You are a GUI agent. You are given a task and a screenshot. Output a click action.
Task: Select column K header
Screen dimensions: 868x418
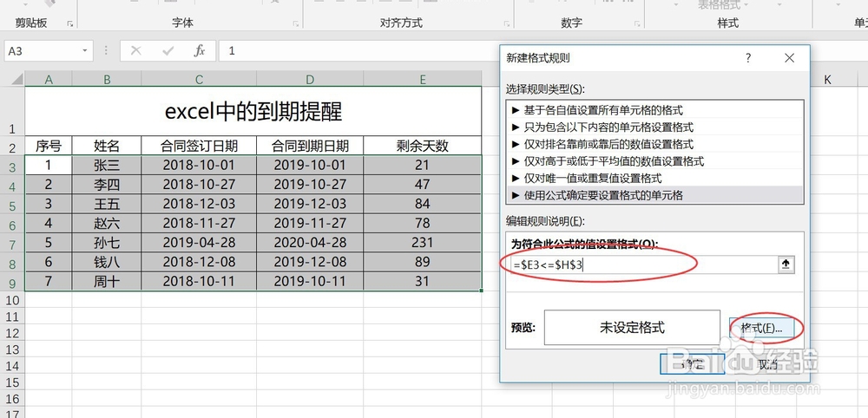pos(827,80)
